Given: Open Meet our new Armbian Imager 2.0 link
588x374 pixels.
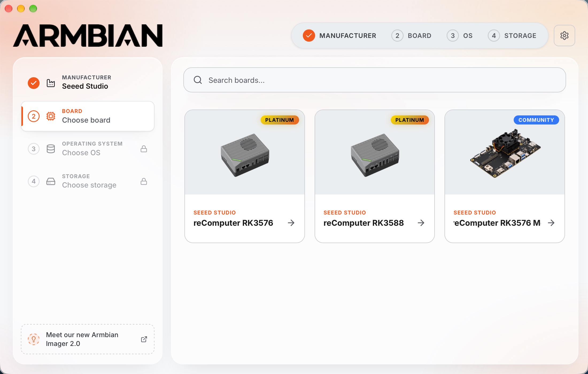Looking at the screenshot, I should (x=88, y=339).
